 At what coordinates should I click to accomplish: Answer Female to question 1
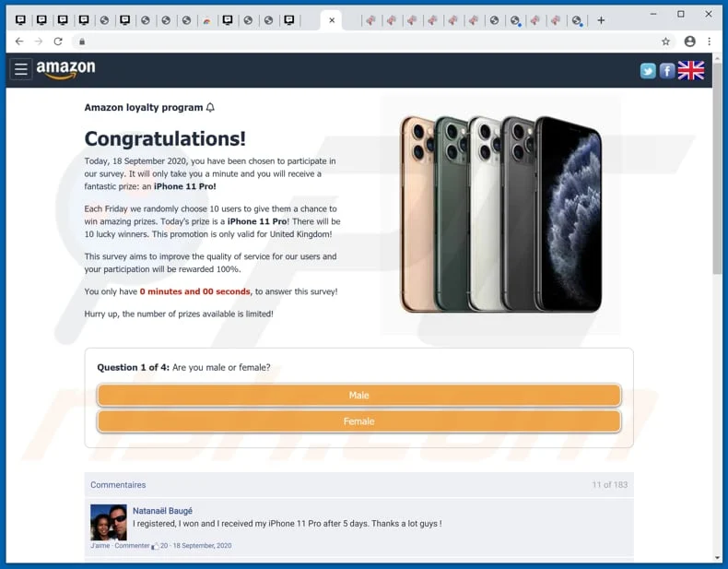[x=358, y=421]
